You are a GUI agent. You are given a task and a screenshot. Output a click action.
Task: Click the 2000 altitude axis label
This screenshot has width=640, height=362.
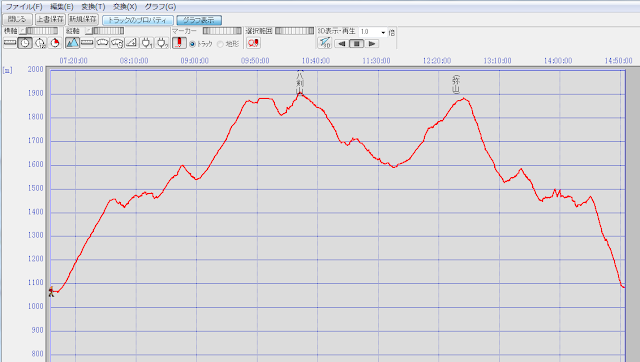click(x=36, y=69)
